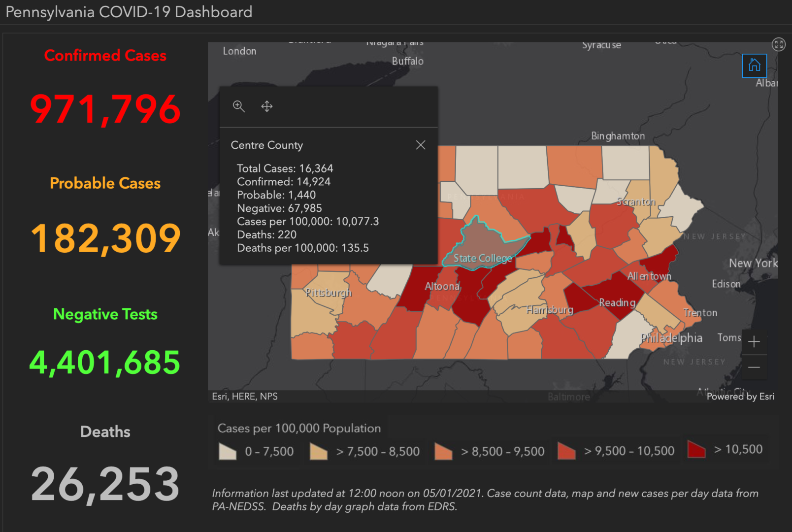Click the New York label on the map
Viewport: 792px width, 532px height.
(754, 263)
